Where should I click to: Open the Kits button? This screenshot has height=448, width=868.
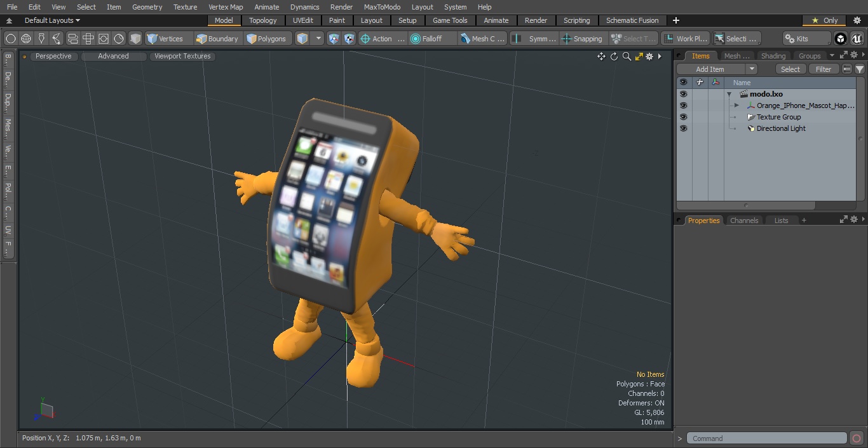[806, 39]
